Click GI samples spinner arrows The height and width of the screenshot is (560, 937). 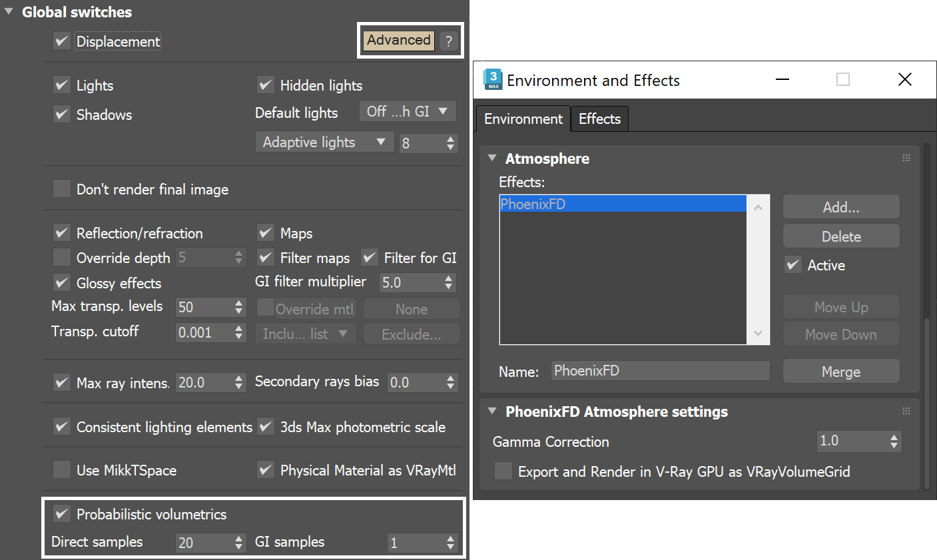(x=451, y=543)
